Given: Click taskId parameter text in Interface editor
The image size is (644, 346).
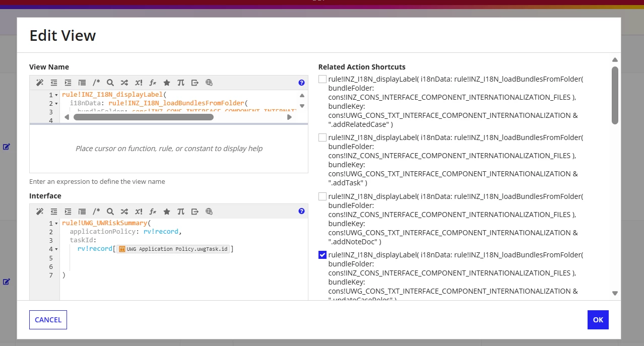Looking at the screenshot, I should (x=81, y=240).
